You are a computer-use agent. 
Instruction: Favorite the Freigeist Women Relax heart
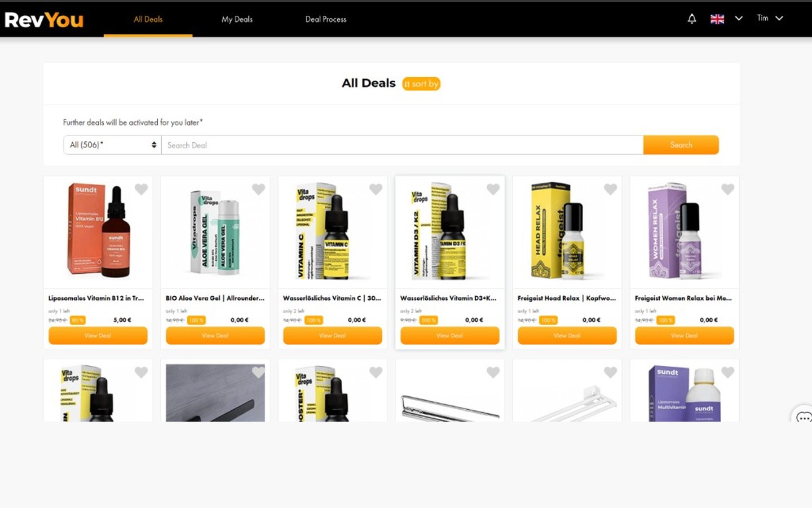(728, 189)
